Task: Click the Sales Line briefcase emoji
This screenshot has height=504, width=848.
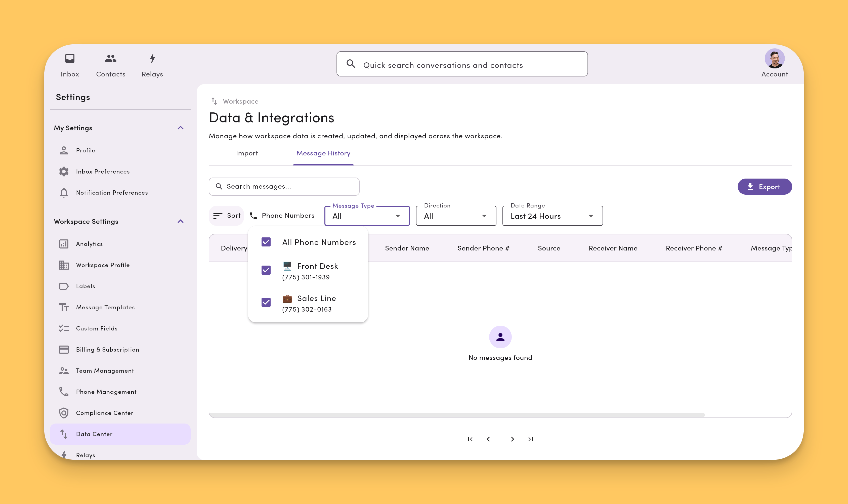Action: click(287, 299)
